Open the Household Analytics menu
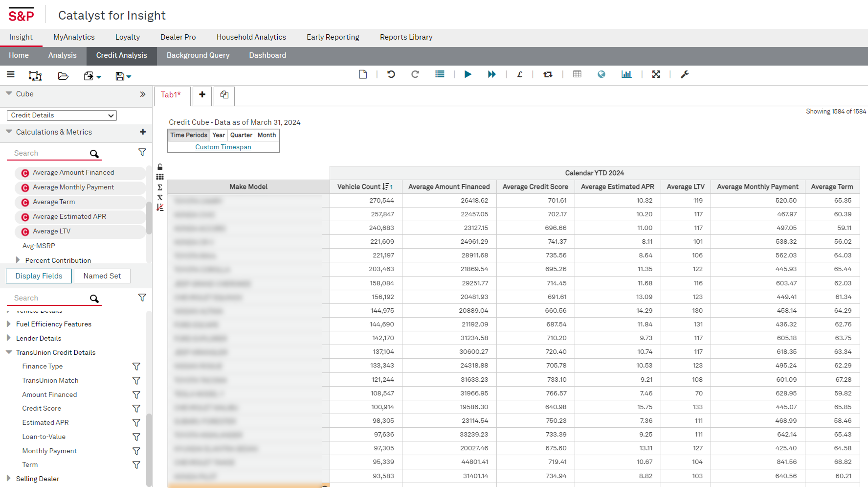 pyautogui.click(x=251, y=37)
